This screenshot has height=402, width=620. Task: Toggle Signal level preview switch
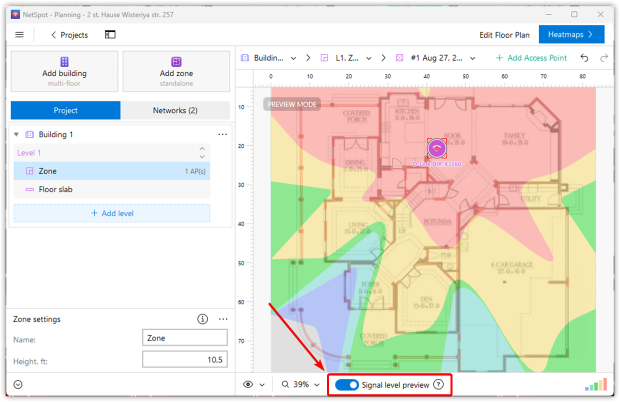pyautogui.click(x=346, y=385)
